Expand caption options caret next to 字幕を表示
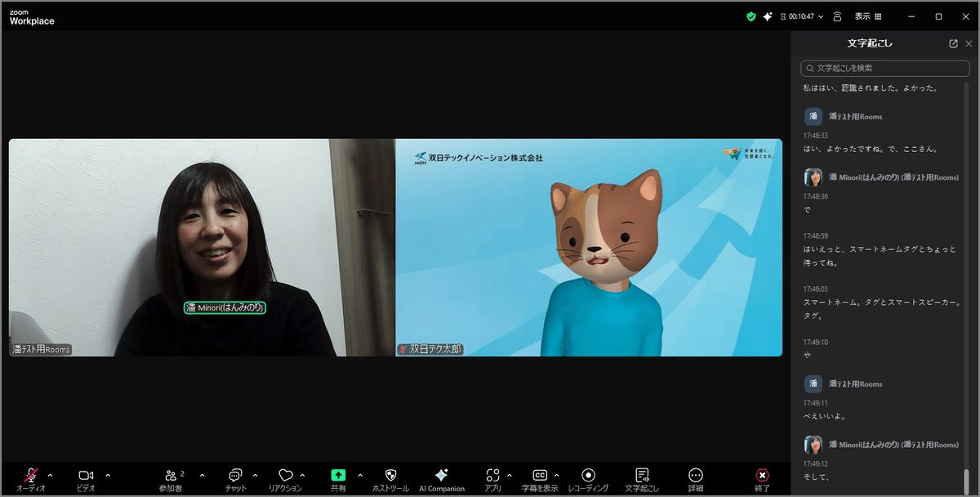The image size is (980, 497). [x=557, y=475]
